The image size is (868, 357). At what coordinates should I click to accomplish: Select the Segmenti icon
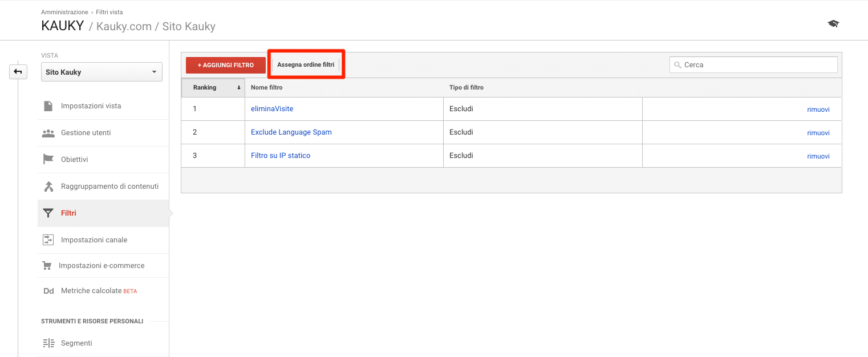pyautogui.click(x=49, y=343)
